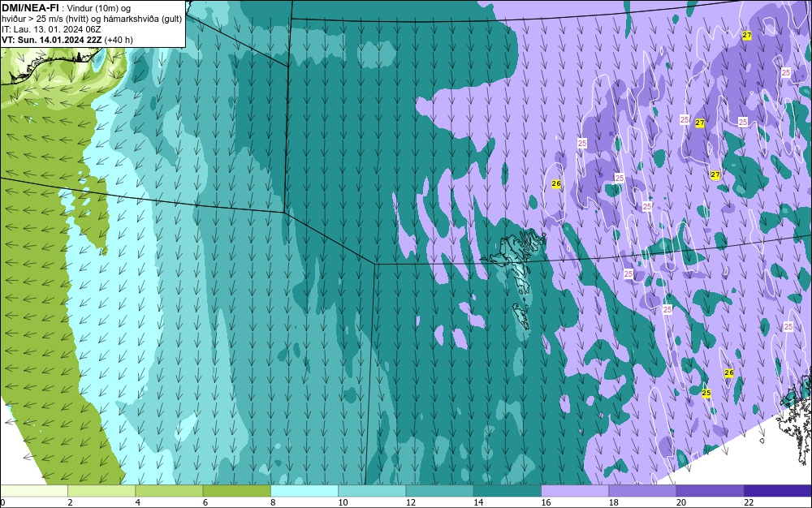Image resolution: width=812 pixels, height=508 pixels.
Task: Select the 8–10 m/s light cyan legend swatch
Action: 304,490
